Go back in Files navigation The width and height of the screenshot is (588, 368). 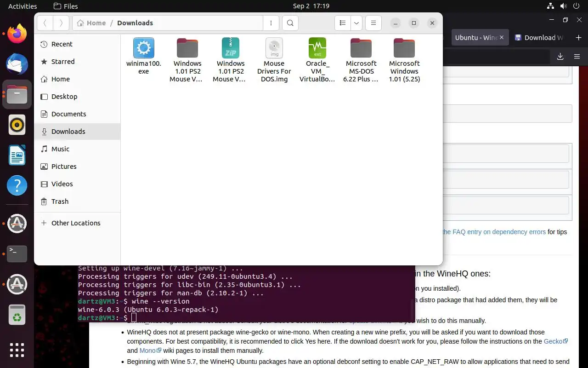click(x=45, y=23)
